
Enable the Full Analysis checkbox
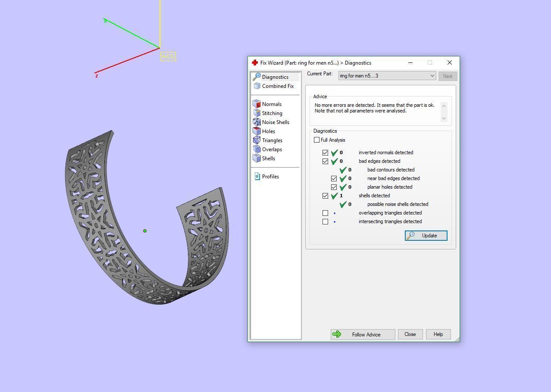pos(317,140)
